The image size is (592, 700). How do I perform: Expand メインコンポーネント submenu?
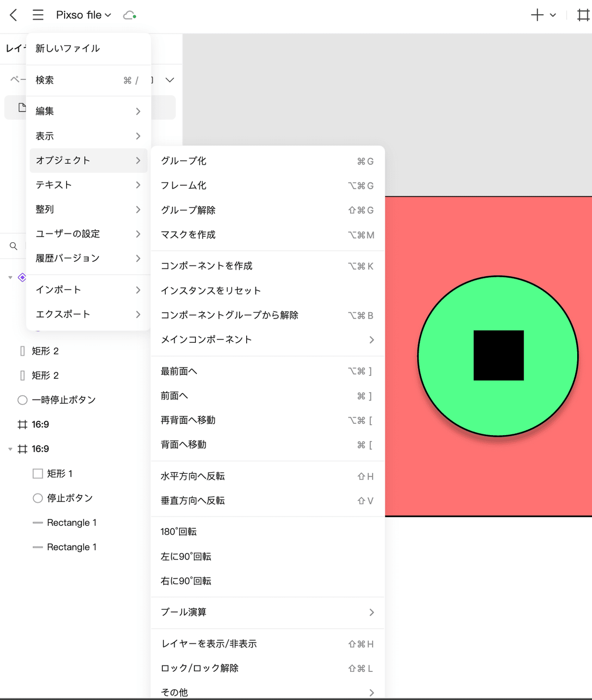[x=267, y=339]
